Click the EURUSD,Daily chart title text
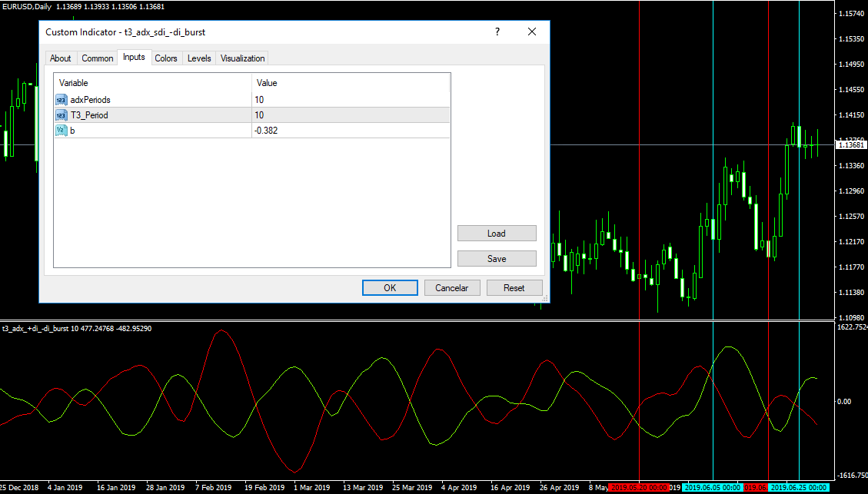This screenshot has width=868, height=494. coord(28,7)
